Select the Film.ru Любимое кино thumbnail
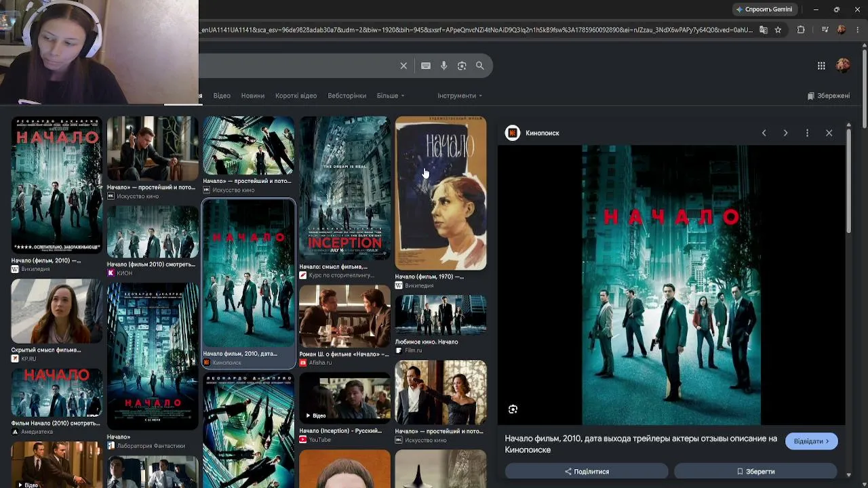 pyautogui.click(x=441, y=315)
